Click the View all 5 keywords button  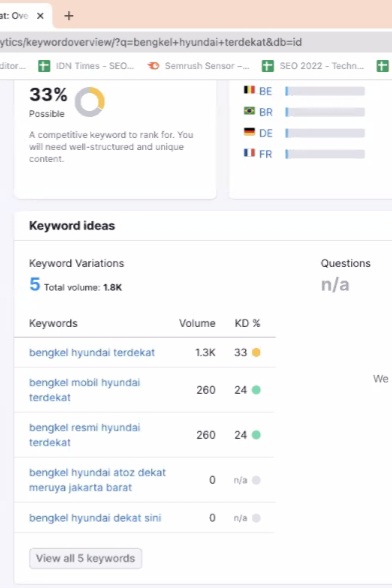pos(86,558)
